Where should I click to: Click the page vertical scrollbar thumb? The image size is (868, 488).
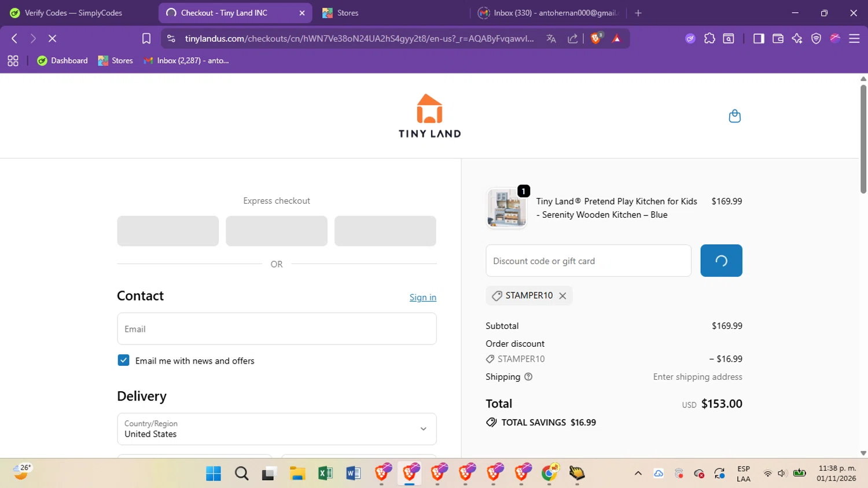[863, 139]
